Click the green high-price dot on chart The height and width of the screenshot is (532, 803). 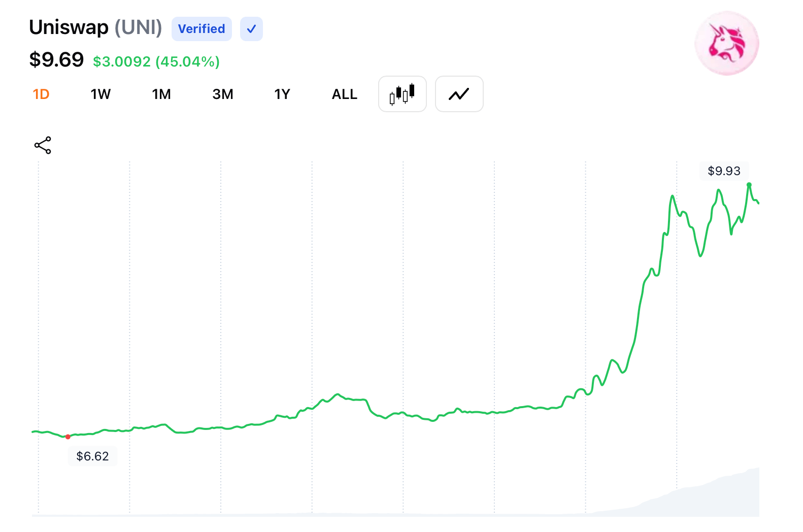point(749,185)
